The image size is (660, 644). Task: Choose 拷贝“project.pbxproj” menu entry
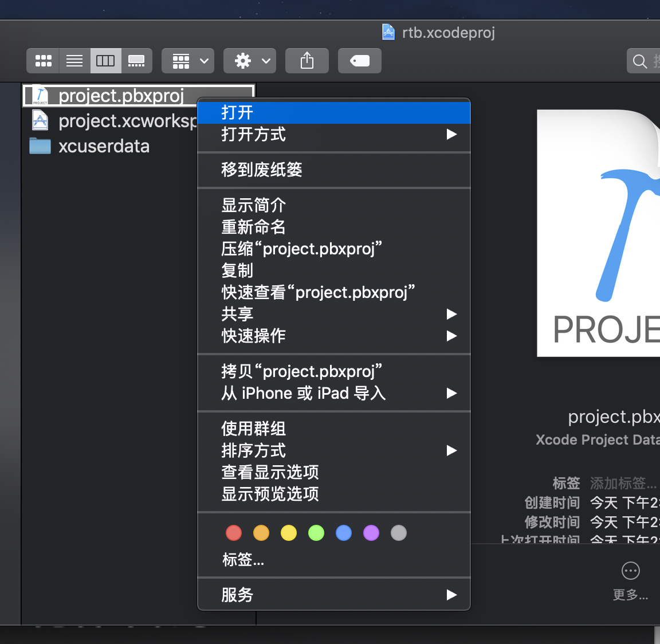(334, 371)
